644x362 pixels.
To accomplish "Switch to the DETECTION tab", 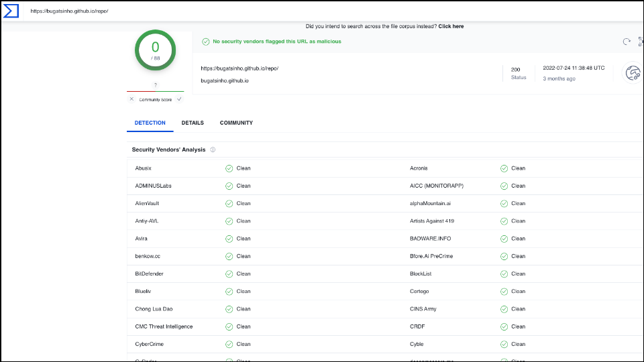I will click(x=150, y=123).
